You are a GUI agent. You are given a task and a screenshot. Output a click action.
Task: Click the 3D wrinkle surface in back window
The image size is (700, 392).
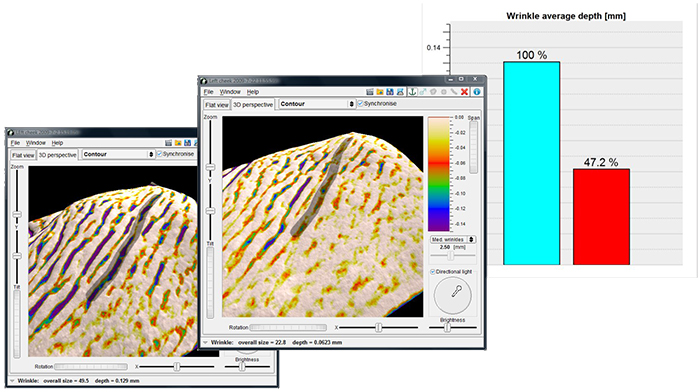tap(112, 262)
